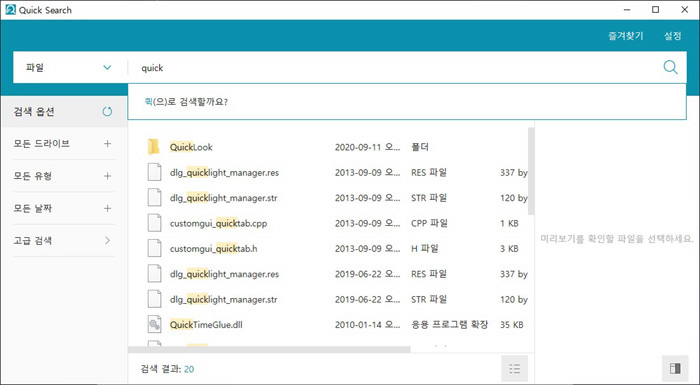Open 즐겨찾기 menu
This screenshot has width=700, height=385.
(x=626, y=36)
